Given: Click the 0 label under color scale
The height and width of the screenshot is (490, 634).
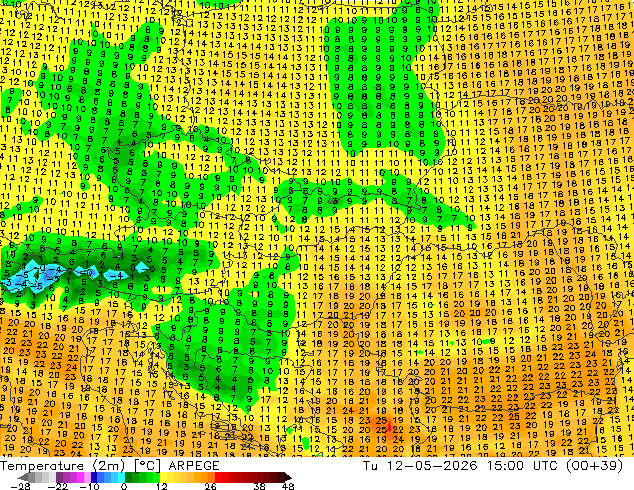Looking at the screenshot, I should 124,486.
